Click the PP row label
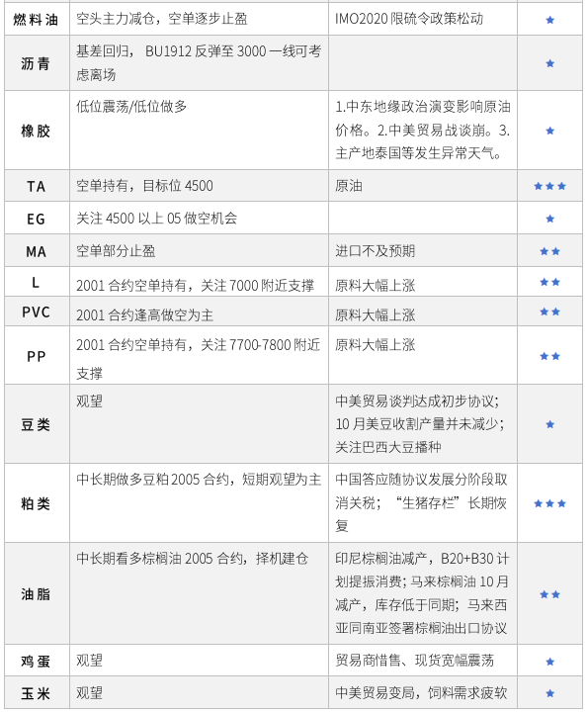Image resolution: width=588 pixels, height=713 pixels. tap(37, 356)
